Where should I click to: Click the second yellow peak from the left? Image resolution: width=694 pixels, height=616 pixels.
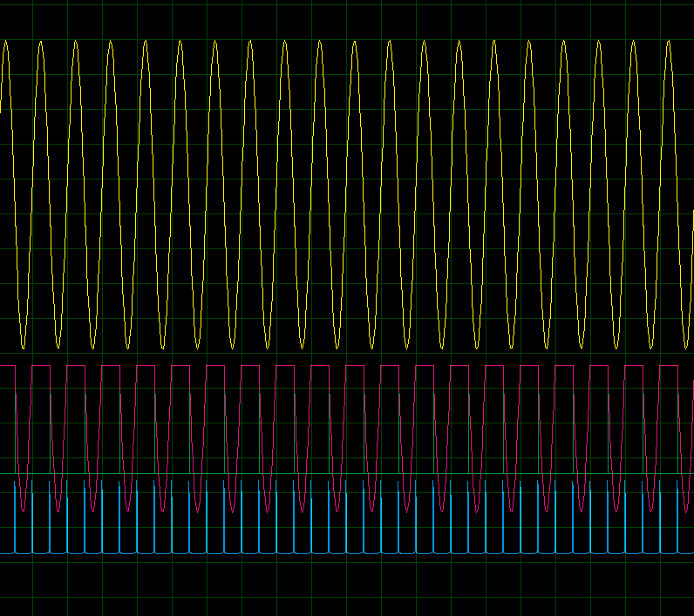click(41, 42)
